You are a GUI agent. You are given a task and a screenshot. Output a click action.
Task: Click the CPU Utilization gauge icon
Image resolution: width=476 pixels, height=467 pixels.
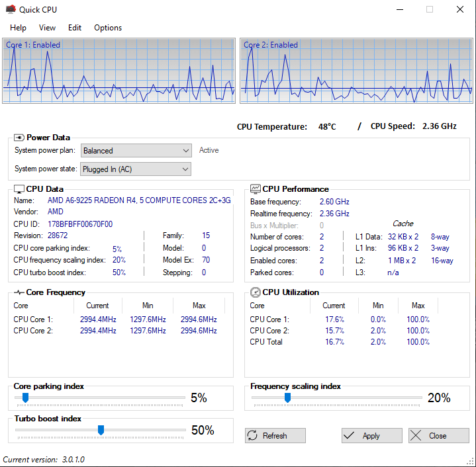point(256,292)
